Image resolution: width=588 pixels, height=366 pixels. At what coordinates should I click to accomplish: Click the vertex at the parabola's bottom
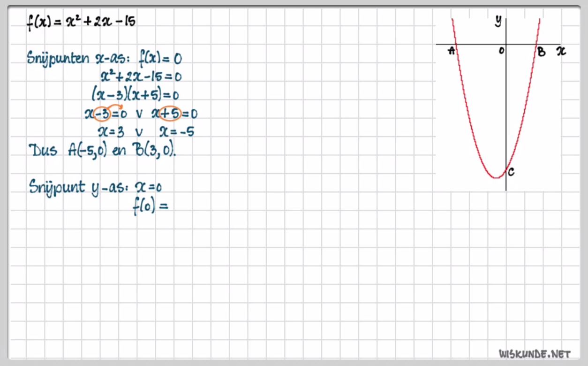click(496, 177)
